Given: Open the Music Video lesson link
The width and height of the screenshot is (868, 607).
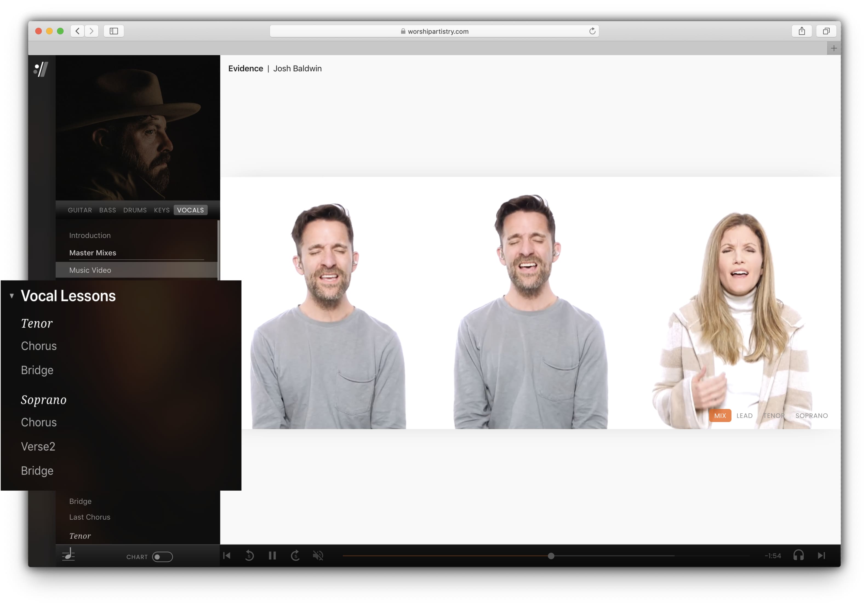Looking at the screenshot, I should click(x=90, y=270).
